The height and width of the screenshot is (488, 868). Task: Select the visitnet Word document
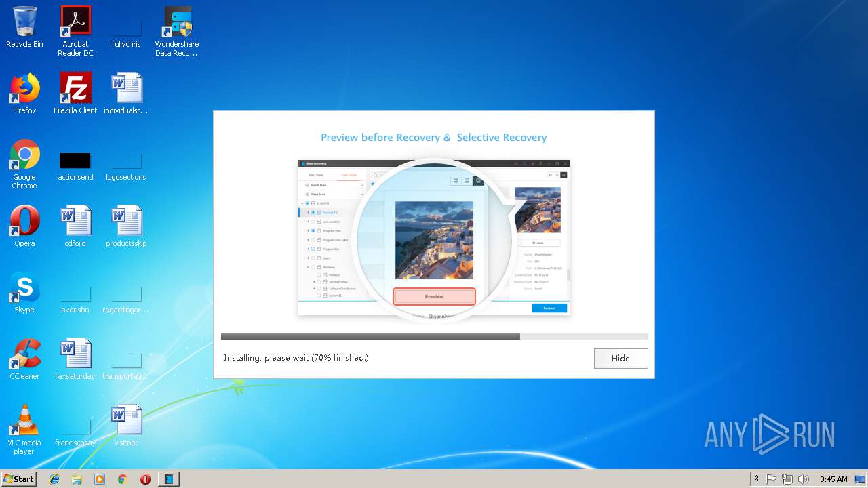click(x=126, y=426)
